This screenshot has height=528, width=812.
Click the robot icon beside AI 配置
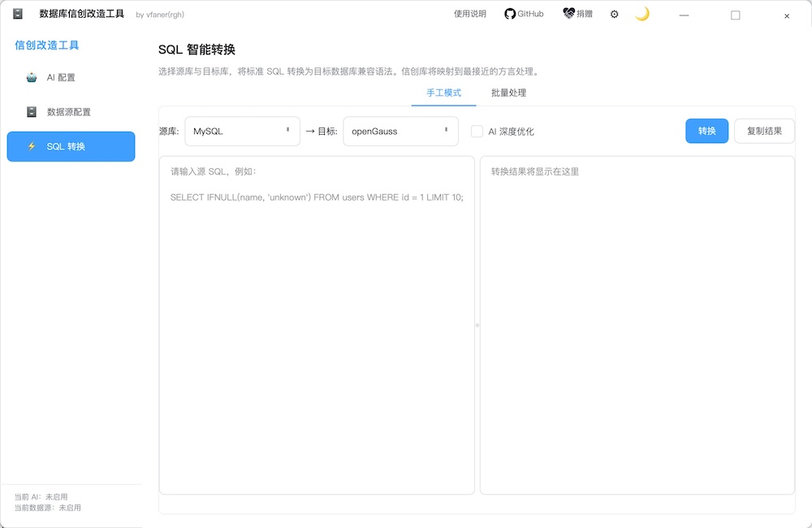(32, 78)
